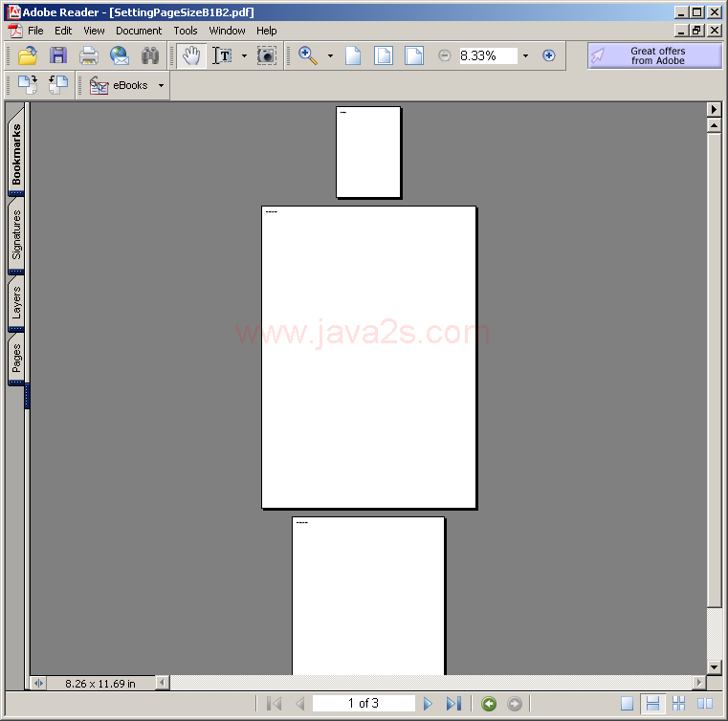Switch to Continuous page layout
The image size is (728, 721).
pos(652,704)
